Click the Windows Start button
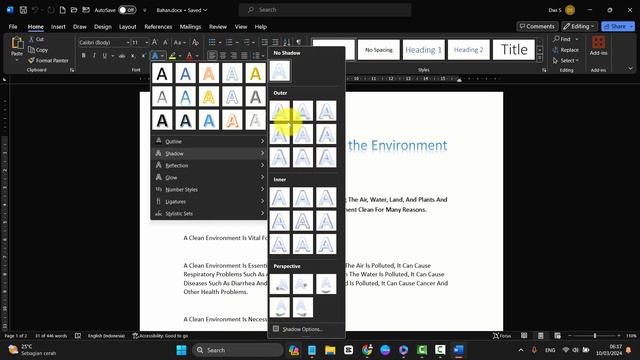640x360 pixels. pyautogui.click(x=181, y=350)
